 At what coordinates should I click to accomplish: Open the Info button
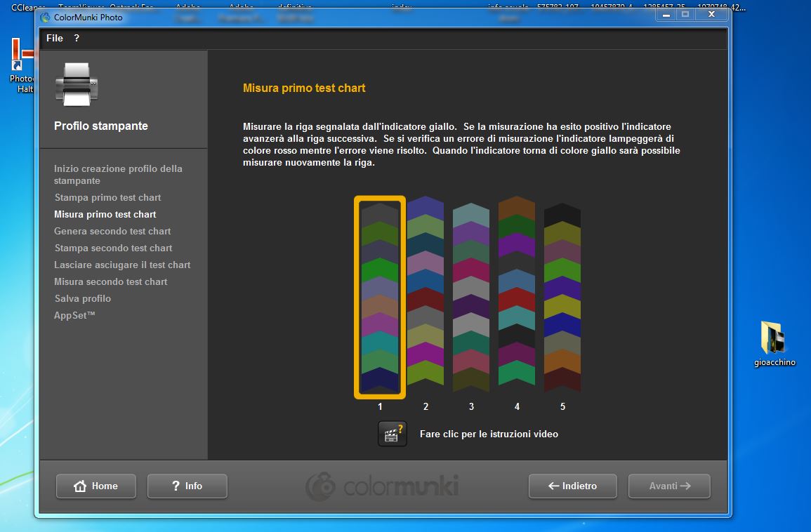(187, 486)
